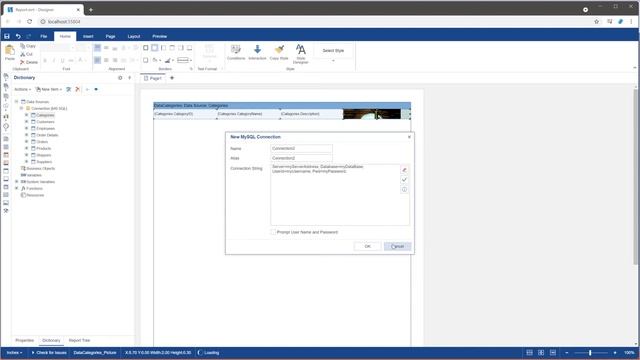The height and width of the screenshot is (360, 640).
Task: Click the Test connection checkmark icon
Action: [x=404, y=180]
